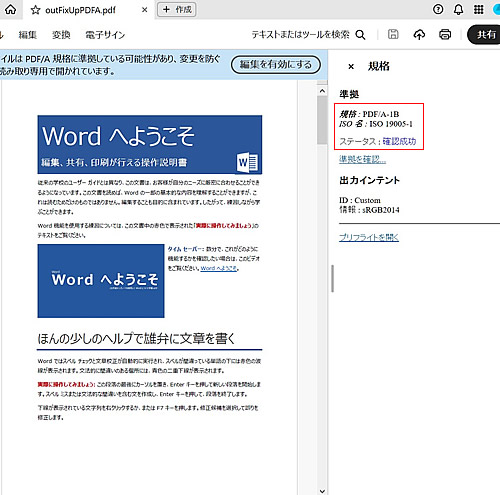Click the 確認成功 status text
The width and height of the screenshot is (500, 495).
pyautogui.click(x=399, y=141)
